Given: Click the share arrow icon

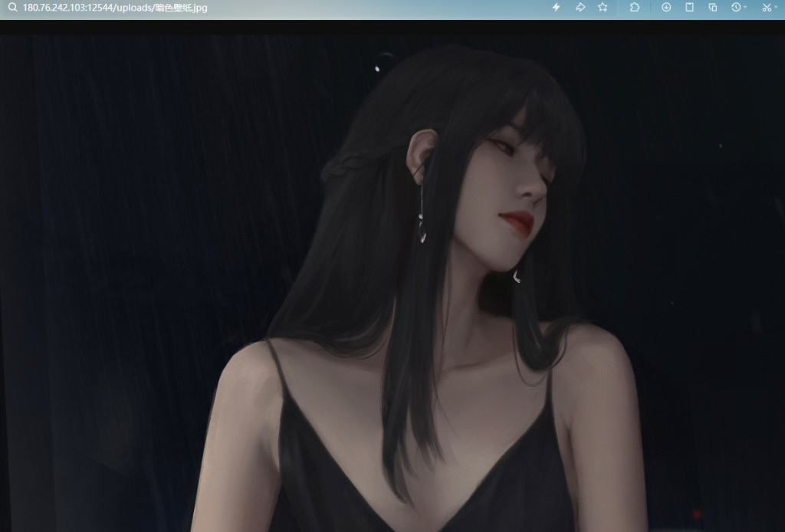Looking at the screenshot, I should [x=580, y=8].
